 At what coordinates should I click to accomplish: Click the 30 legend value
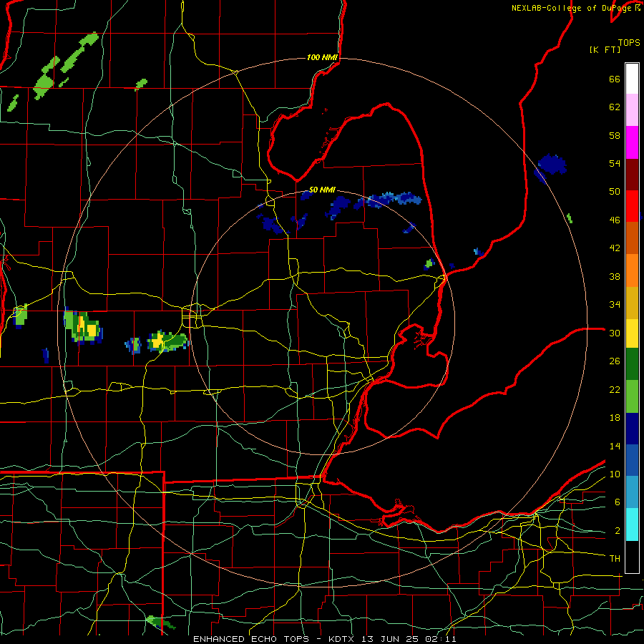(x=615, y=333)
